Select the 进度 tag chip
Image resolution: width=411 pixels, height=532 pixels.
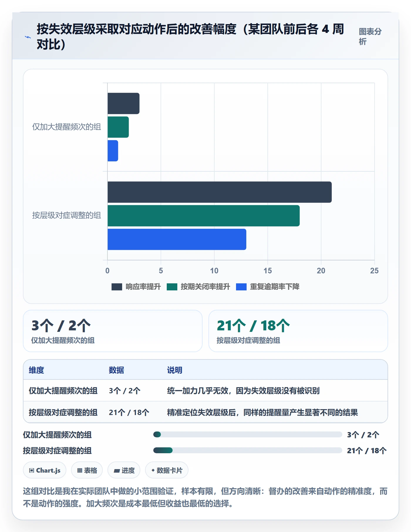click(x=124, y=470)
